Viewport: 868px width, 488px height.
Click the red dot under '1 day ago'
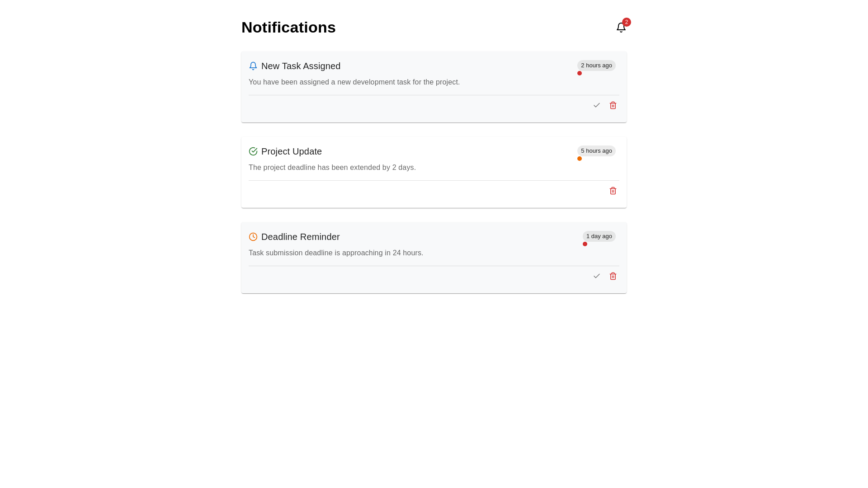pyautogui.click(x=585, y=244)
